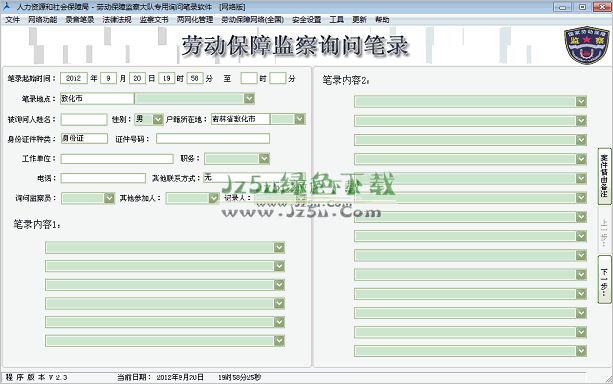
Task: Expand second dropdown under 笔录内容2
Action: point(581,120)
